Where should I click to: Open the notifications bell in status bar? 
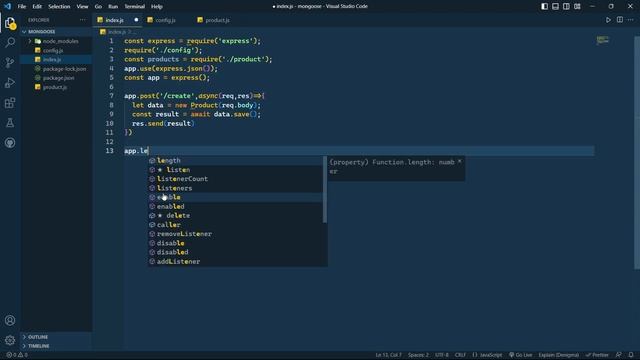point(631,355)
